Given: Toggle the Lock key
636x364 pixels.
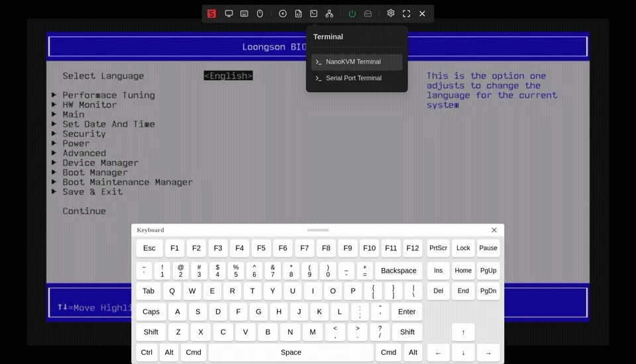Looking at the screenshot, I should (463, 248).
